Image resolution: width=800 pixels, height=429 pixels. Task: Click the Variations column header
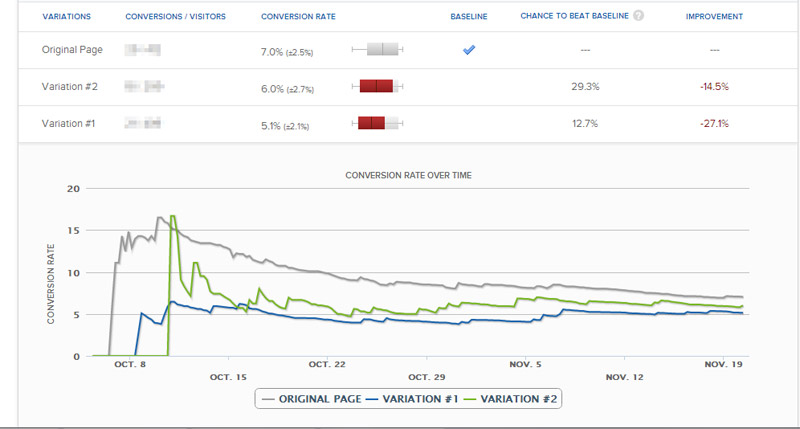coord(67,17)
